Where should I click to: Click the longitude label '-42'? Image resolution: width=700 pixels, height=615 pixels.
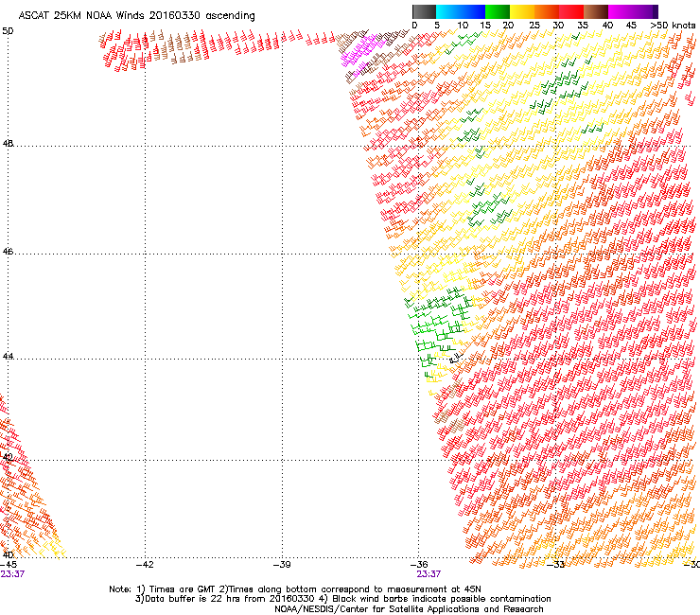(x=145, y=565)
